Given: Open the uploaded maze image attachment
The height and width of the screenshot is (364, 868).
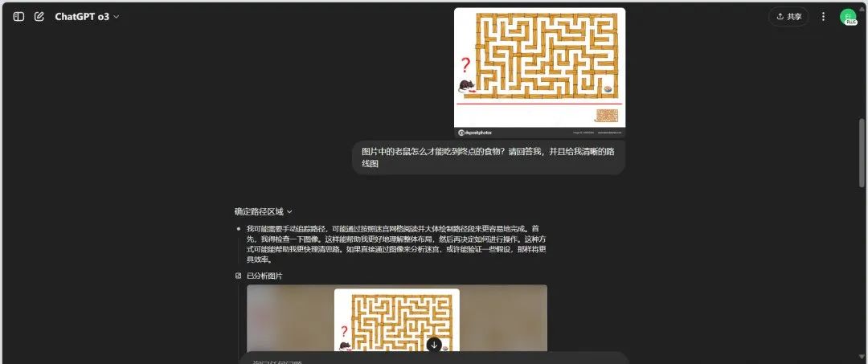Looking at the screenshot, I should tap(540, 72).
